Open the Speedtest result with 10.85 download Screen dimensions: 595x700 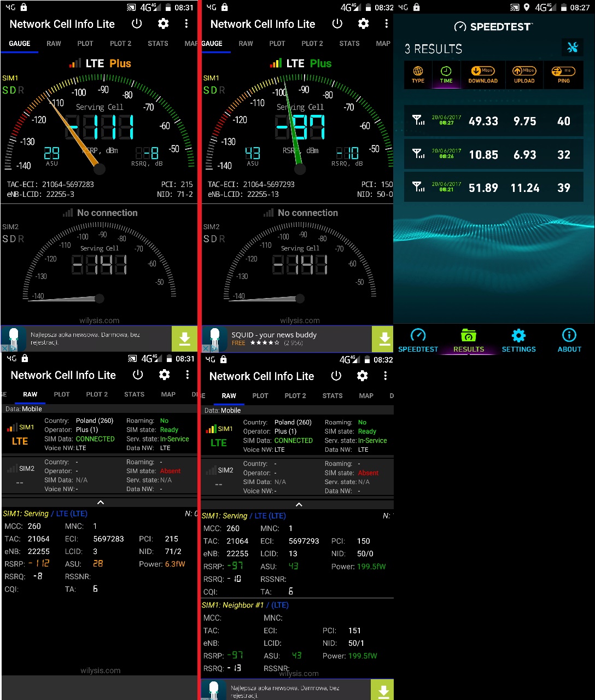[494, 155]
